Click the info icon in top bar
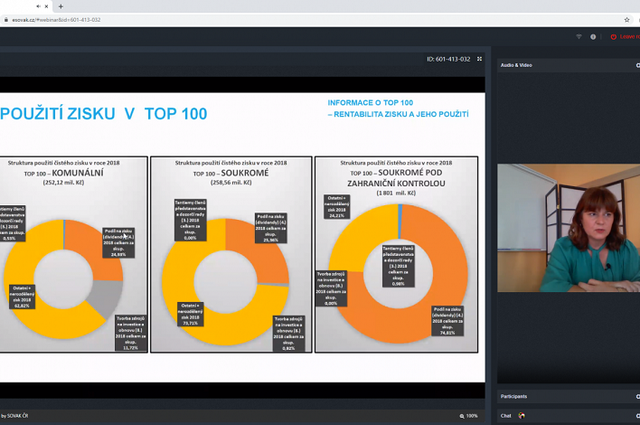This screenshot has width=640, height=425. tap(593, 36)
